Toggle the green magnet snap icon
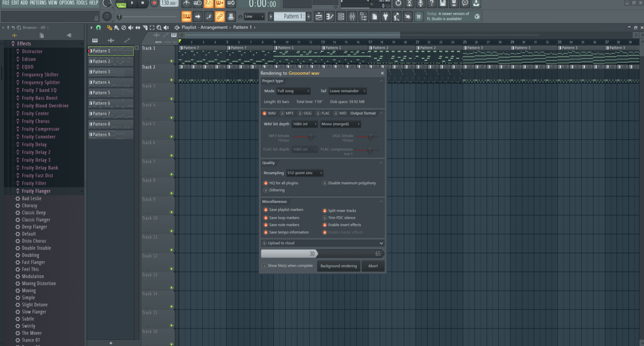This screenshot has width=644, height=346. [x=98, y=28]
